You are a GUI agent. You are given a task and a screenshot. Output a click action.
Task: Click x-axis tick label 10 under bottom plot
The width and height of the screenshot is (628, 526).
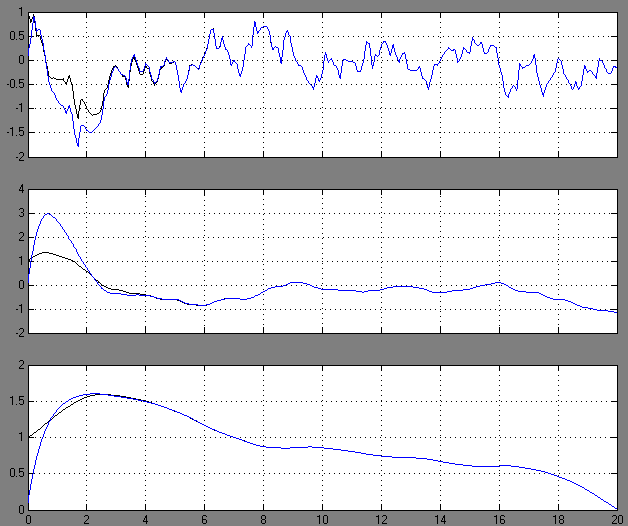(x=322, y=520)
